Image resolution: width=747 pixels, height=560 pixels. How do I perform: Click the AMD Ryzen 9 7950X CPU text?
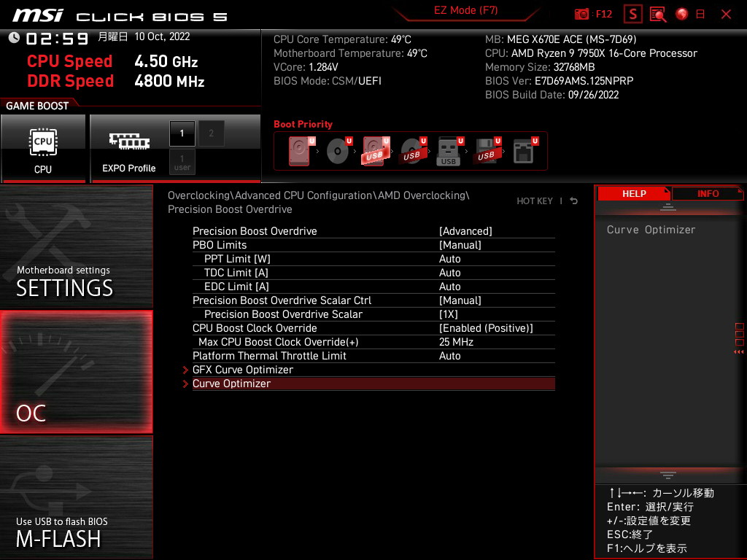[x=591, y=53]
